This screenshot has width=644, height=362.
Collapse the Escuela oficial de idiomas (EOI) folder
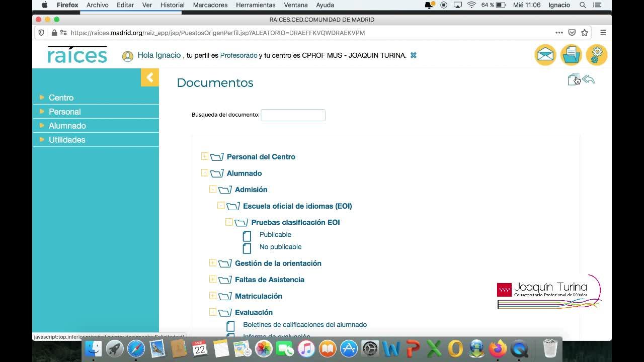(220, 205)
